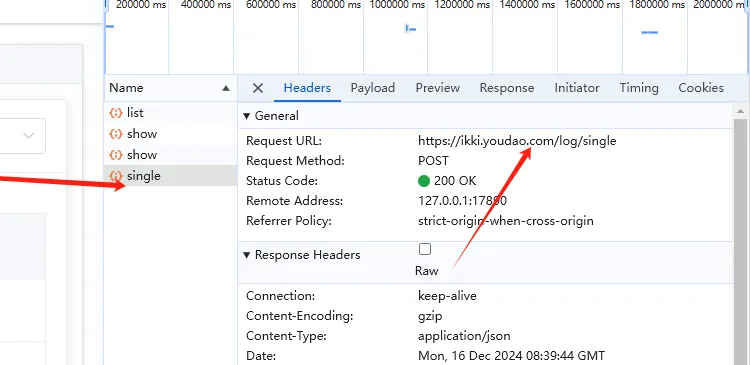Sort requests by Name column
The width and height of the screenshot is (750, 365).
171,88
